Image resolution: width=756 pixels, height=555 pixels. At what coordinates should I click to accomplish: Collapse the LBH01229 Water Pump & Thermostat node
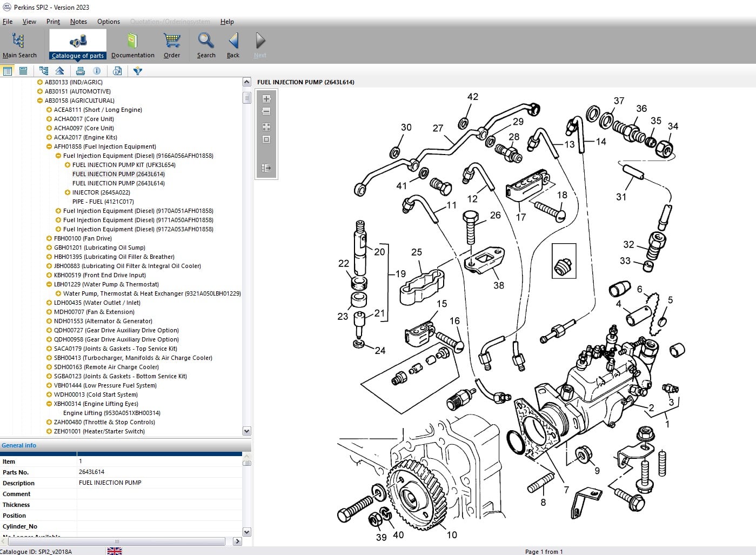click(49, 284)
